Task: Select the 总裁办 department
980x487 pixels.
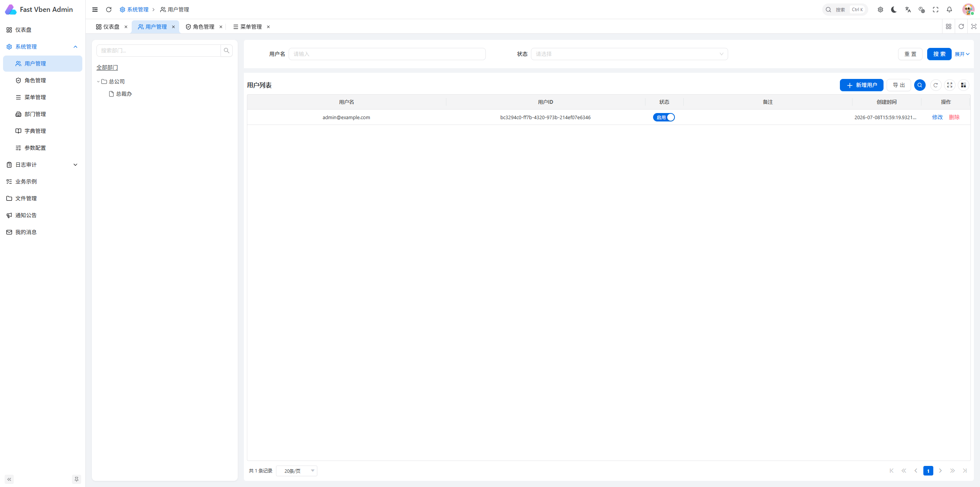Action: point(124,94)
